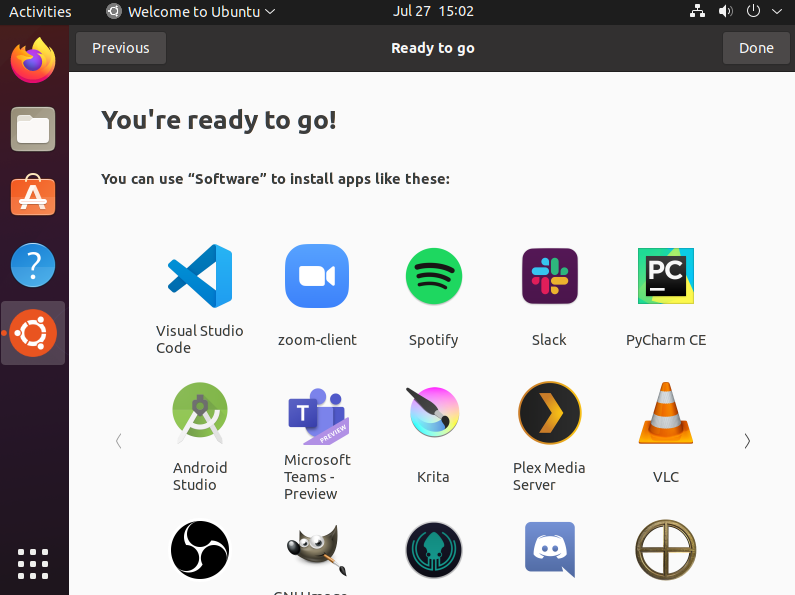Viewport: 795px width, 595px height.
Task: Go back with the Previous button
Action: coord(121,48)
